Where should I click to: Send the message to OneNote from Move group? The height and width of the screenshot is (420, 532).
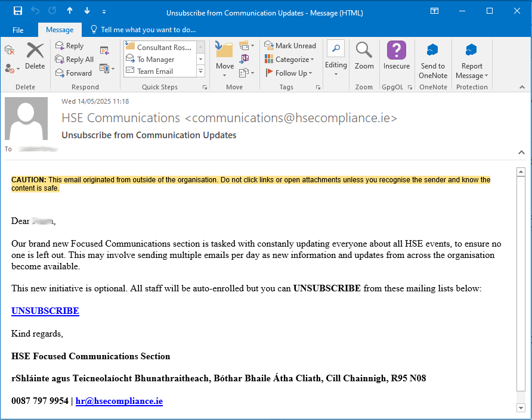click(x=245, y=58)
